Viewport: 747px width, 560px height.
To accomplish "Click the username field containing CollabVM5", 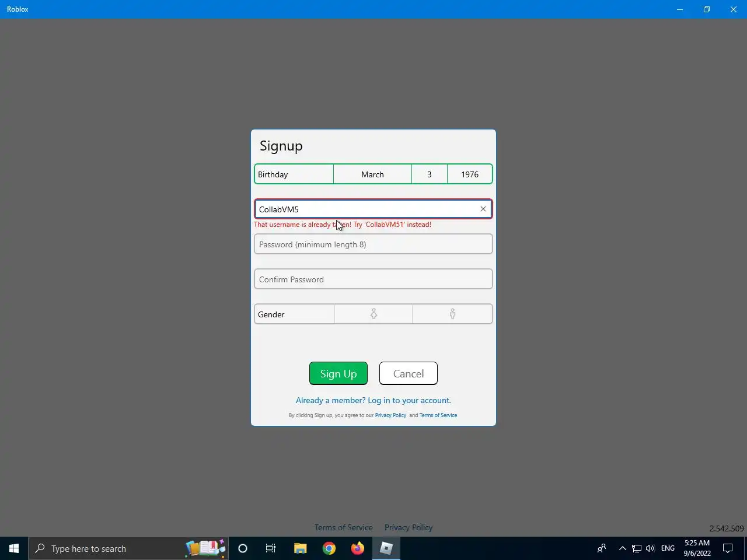I will (x=373, y=209).
